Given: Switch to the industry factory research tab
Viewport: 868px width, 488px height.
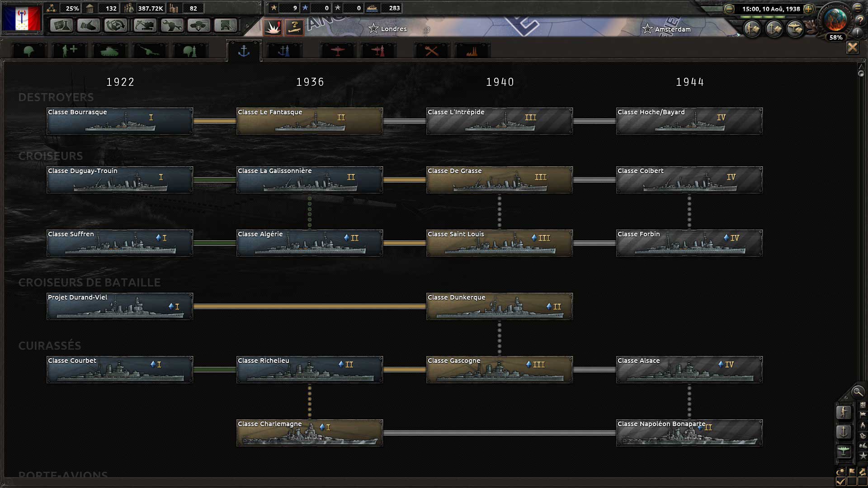Looking at the screenshot, I should (472, 51).
